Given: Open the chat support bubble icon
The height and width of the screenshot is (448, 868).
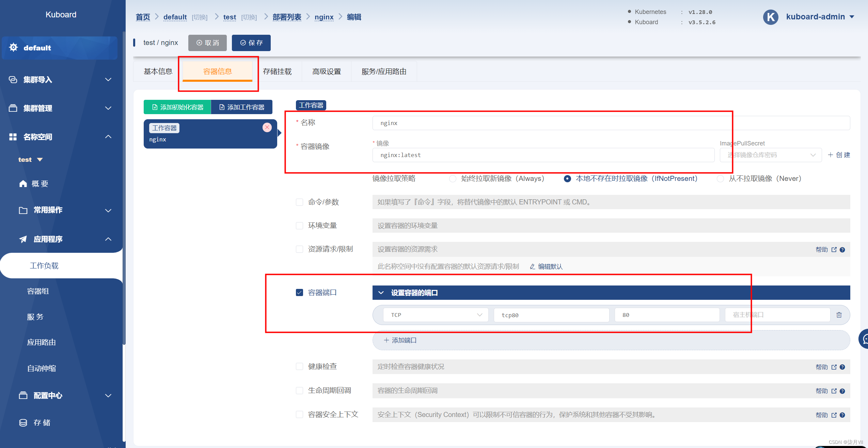Looking at the screenshot, I should click(864, 339).
